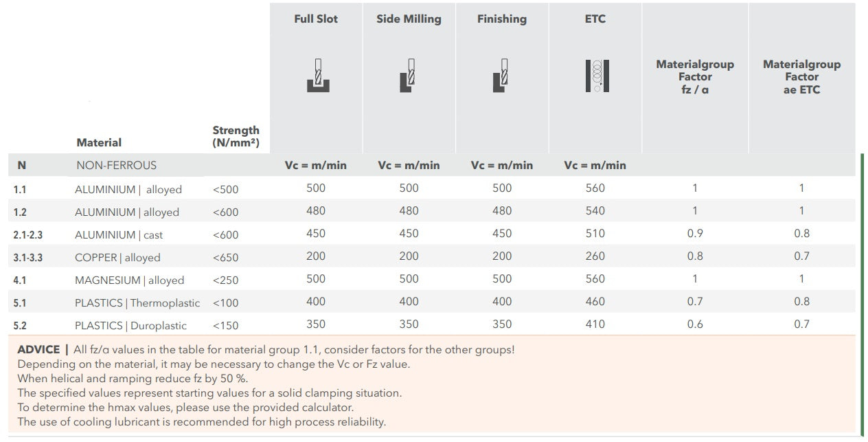Select the 3.1-3.3 Copper alloyed row

pos(434,256)
